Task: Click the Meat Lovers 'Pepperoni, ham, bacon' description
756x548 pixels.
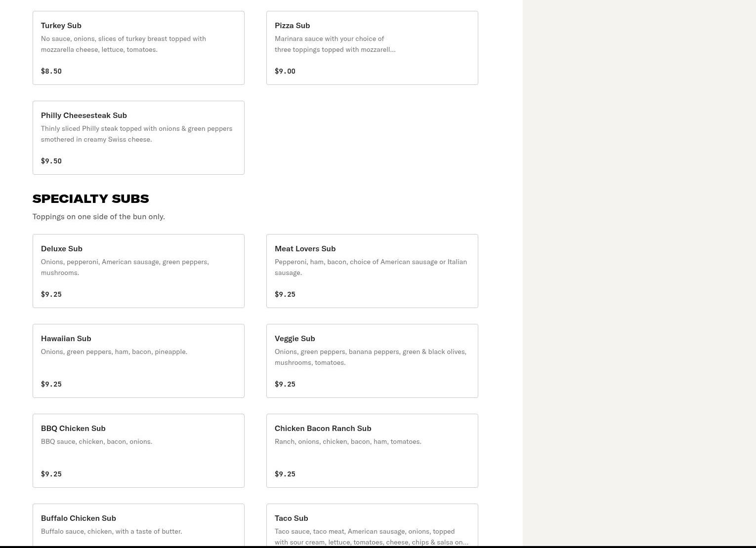Action: coord(371,267)
